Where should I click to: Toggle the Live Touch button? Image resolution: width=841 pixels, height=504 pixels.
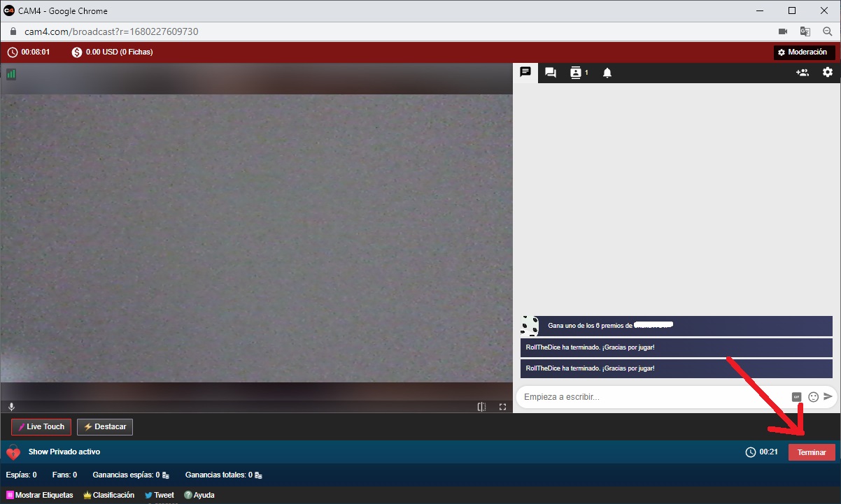pyautogui.click(x=41, y=426)
